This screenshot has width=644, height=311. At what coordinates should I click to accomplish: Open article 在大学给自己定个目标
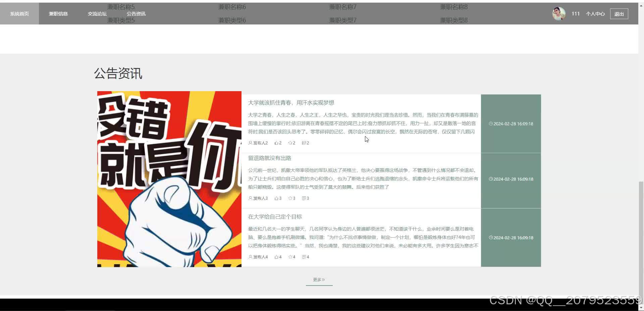275,216
